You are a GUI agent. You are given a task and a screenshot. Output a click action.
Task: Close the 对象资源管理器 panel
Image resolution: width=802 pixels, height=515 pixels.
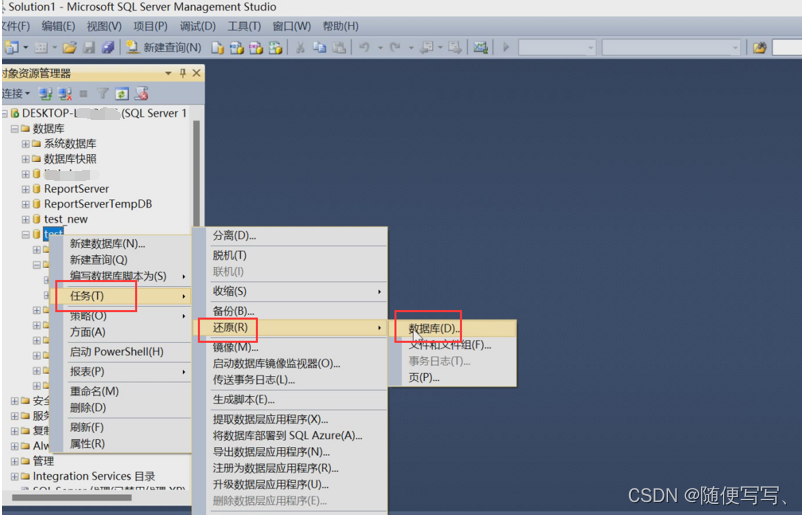[x=196, y=73]
